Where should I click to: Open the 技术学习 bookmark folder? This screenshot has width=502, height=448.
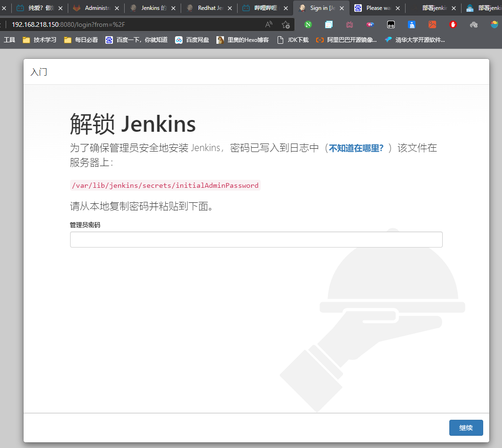coord(40,40)
